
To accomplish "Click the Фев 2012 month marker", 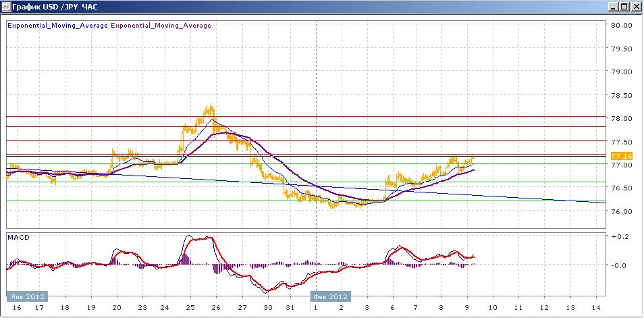I will click(330, 296).
